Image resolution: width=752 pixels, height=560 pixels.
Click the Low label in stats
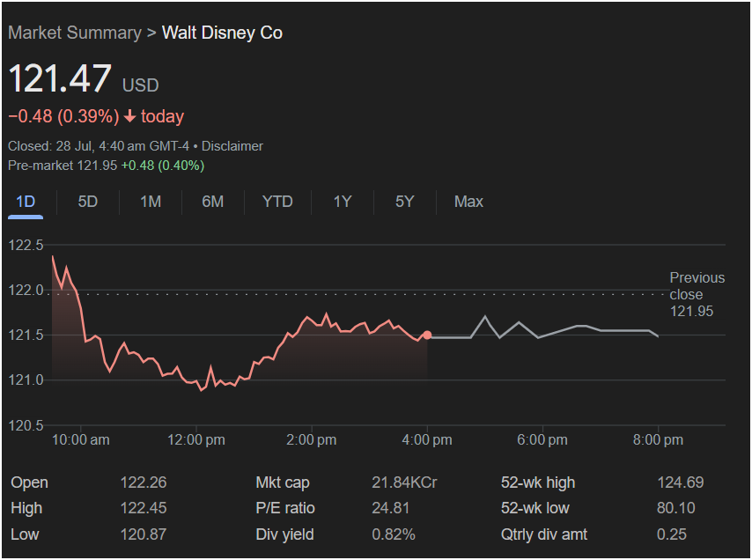(x=25, y=534)
